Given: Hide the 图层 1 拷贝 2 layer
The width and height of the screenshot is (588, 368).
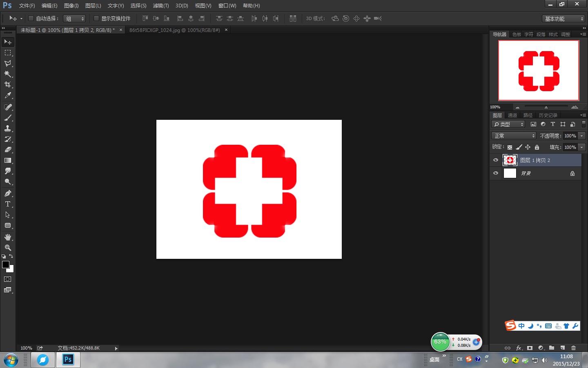Looking at the screenshot, I should click(496, 160).
